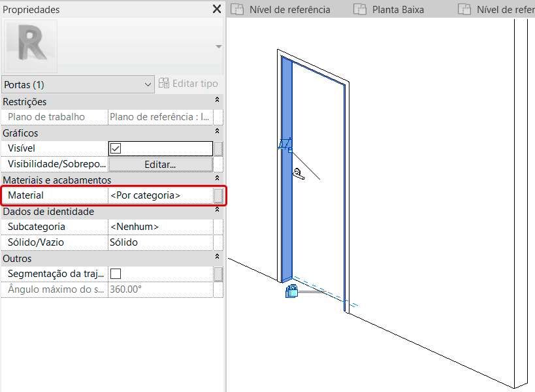The height and width of the screenshot is (392, 535).
Task: Select the door handle in the 3D view
Action: tap(299, 173)
